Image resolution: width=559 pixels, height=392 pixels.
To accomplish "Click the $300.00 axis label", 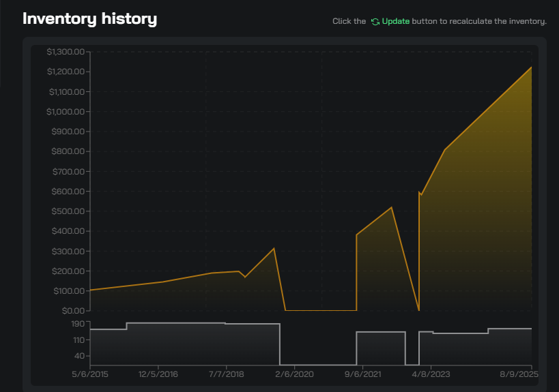I will point(68,252).
